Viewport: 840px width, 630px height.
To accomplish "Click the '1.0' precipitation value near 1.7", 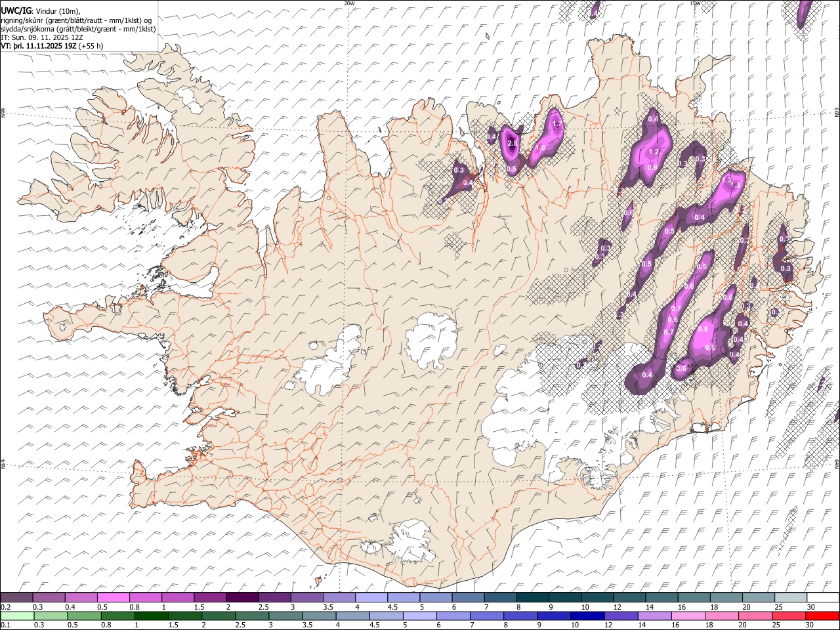I will point(541,148).
